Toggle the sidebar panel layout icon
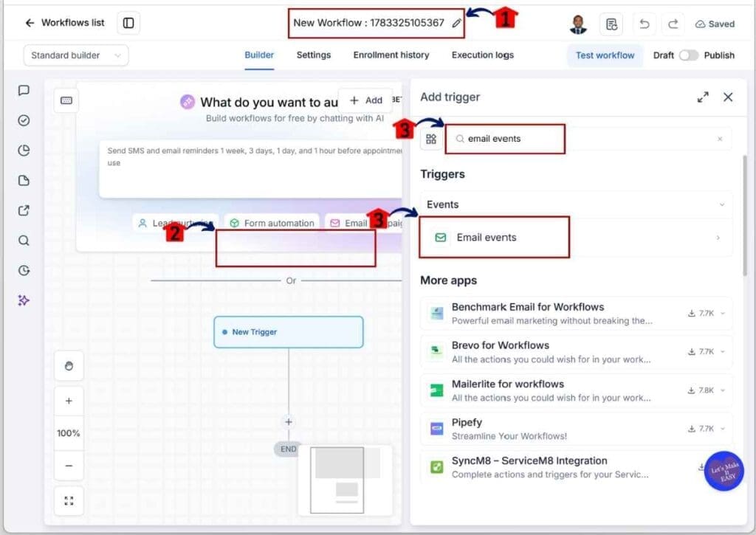 [128, 23]
